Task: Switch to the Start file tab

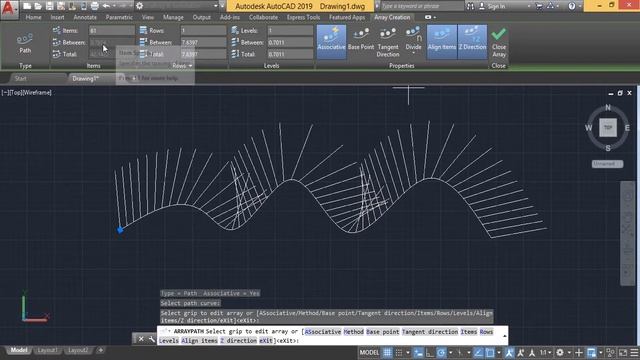Action: [x=20, y=78]
